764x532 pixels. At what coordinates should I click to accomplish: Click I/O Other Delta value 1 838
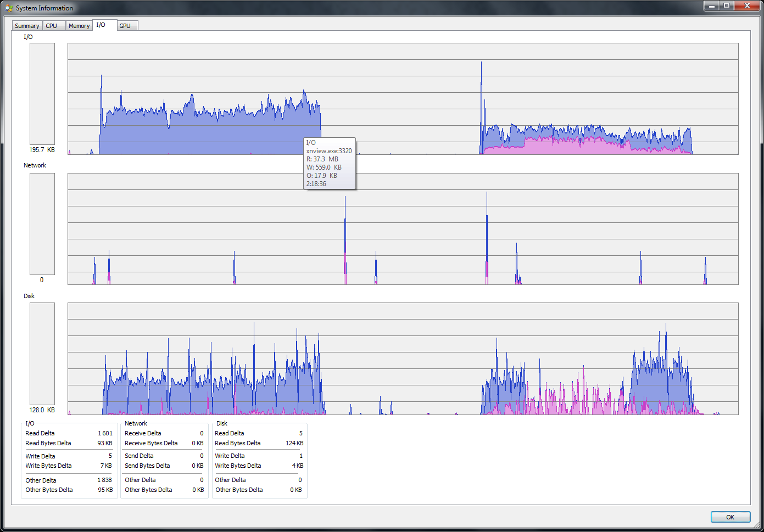click(104, 480)
